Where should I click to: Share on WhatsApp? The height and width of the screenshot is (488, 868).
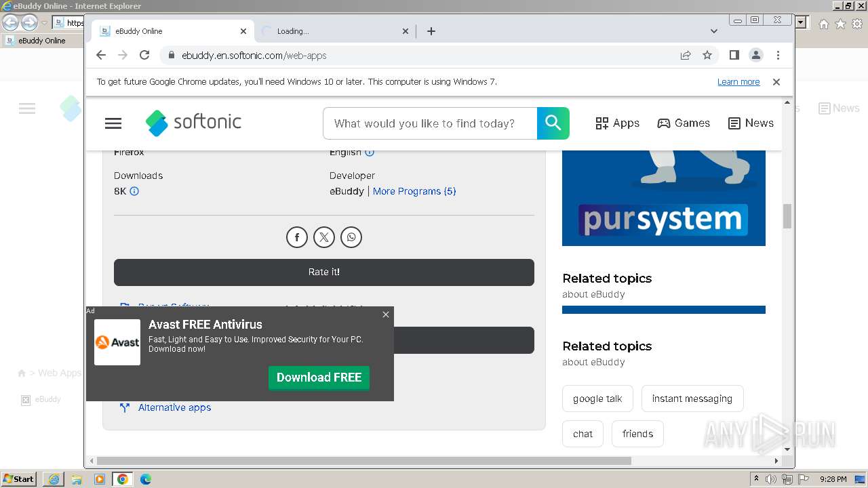click(351, 237)
